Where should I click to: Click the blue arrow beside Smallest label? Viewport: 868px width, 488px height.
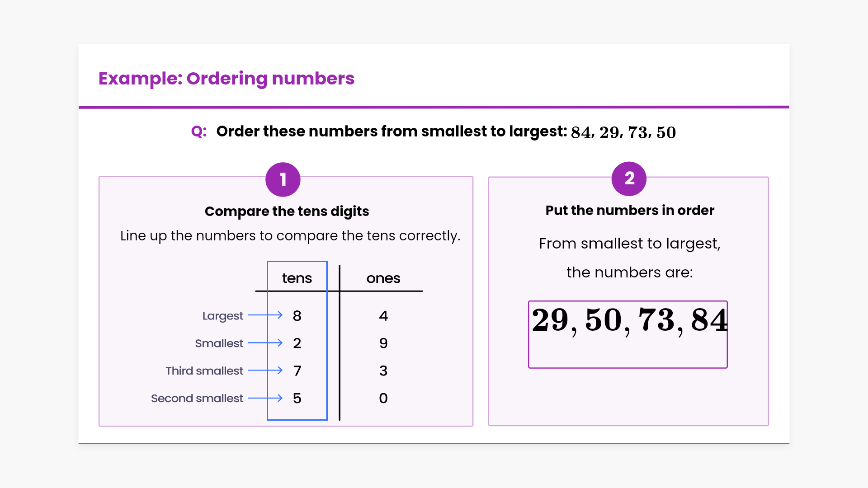pos(265,343)
